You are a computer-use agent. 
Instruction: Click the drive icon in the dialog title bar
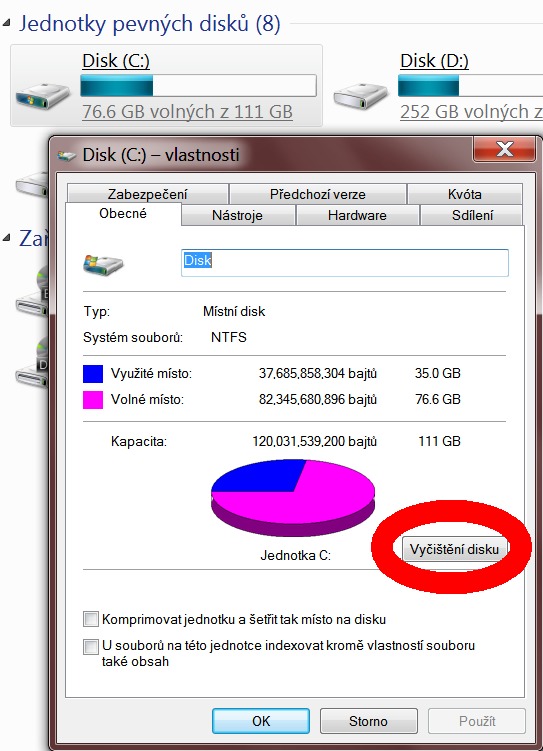click(66, 155)
